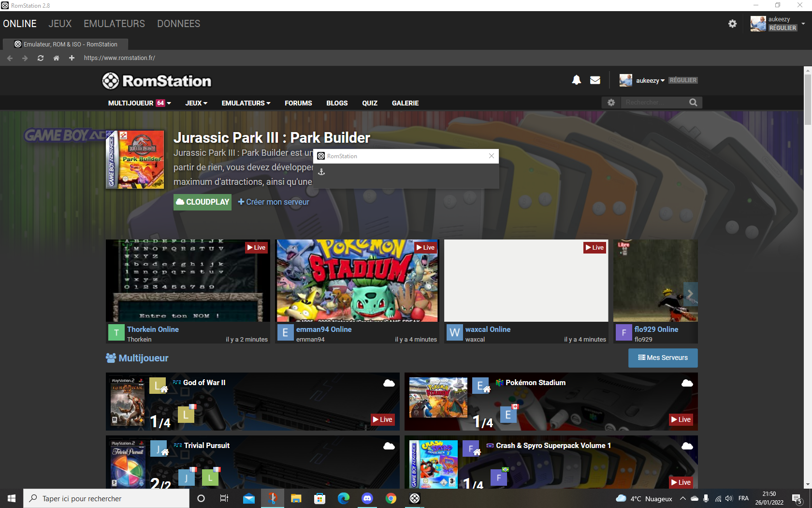
Task: Add a new tab with the plus icon
Action: pyautogui.click(x=72, y=58)
